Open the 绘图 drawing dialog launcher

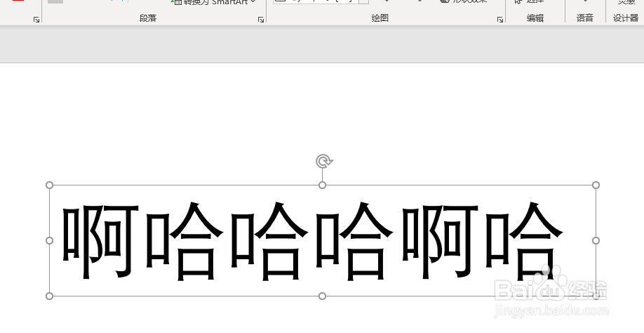click(x=500, y=20)
